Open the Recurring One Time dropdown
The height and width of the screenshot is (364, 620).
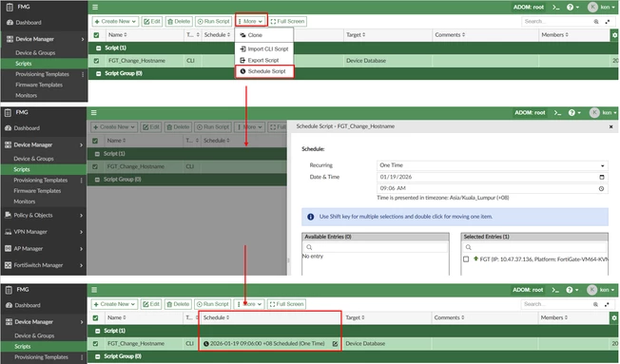(x=493, y=165)
